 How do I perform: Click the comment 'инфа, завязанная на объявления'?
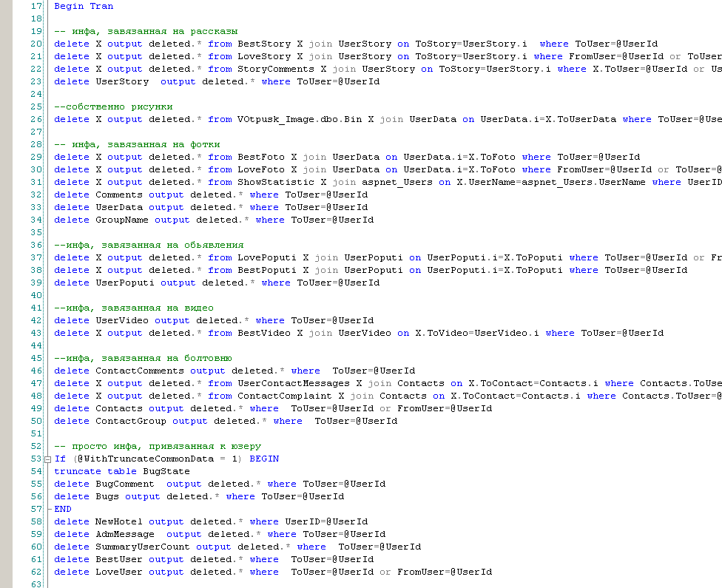click(x=155, y=245)
